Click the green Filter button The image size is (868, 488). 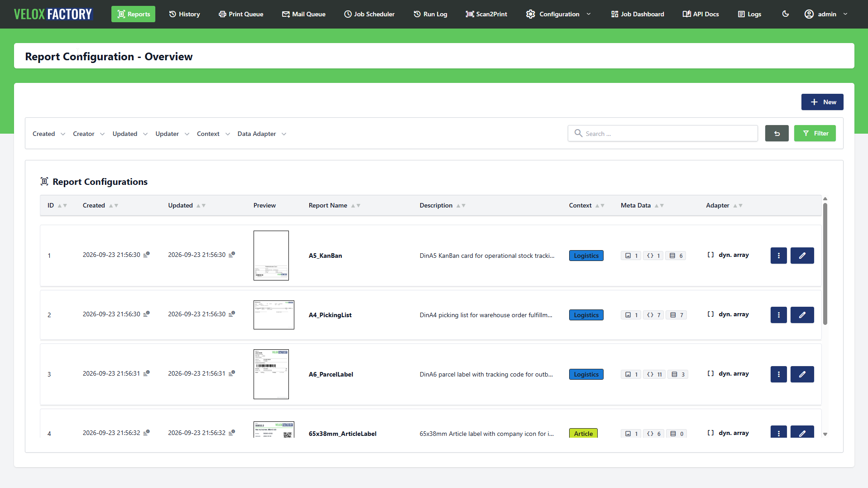[x=815, y=133]
